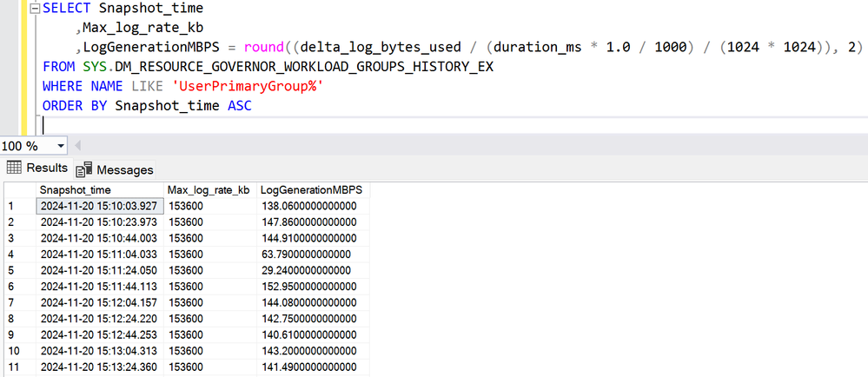Switch to the Results tab

click(x=37, y=168)
